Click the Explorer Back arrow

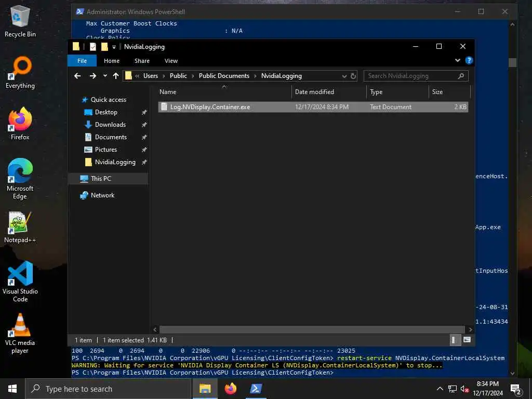(x=77, y=76)
